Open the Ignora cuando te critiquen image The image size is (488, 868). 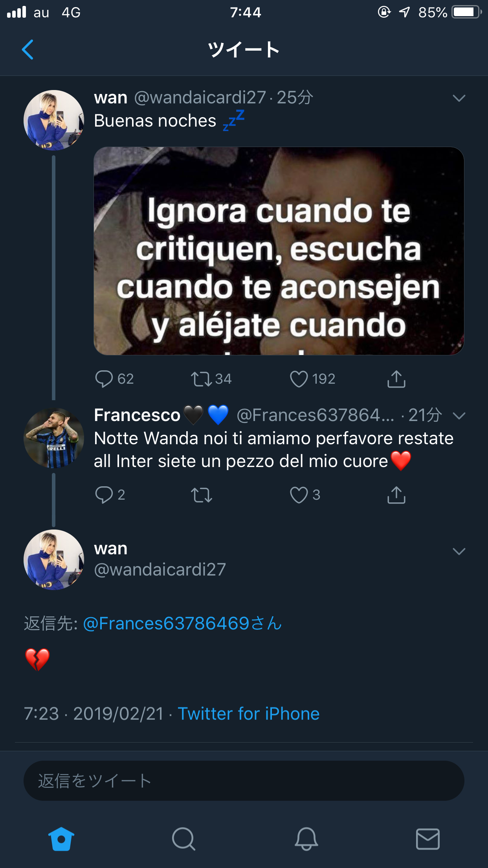pos(279,251)
